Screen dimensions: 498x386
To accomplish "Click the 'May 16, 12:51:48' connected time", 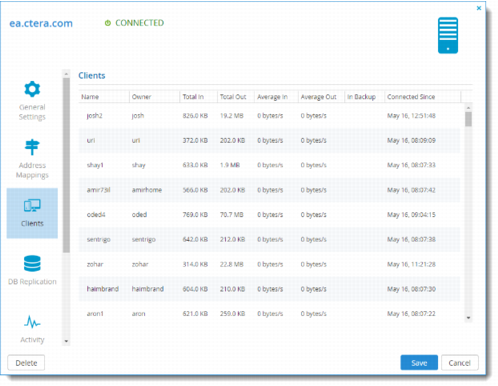I will tap(411, 116).
